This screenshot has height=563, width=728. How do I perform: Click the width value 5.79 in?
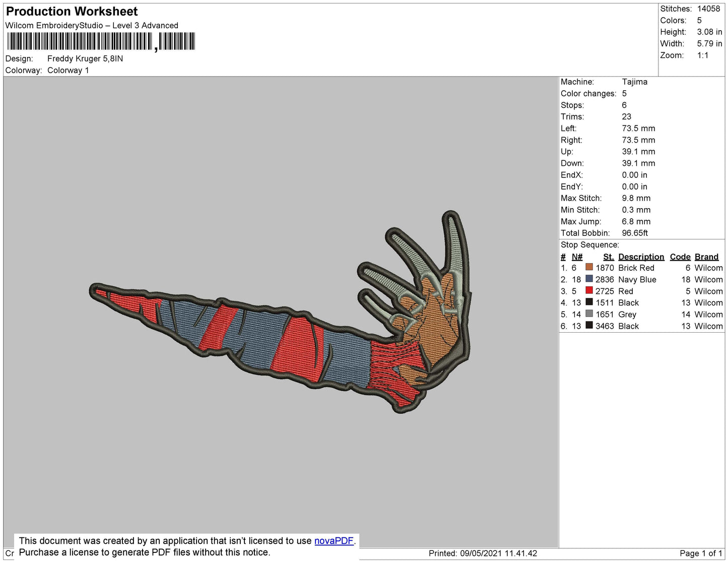click(x=709, y=43)
